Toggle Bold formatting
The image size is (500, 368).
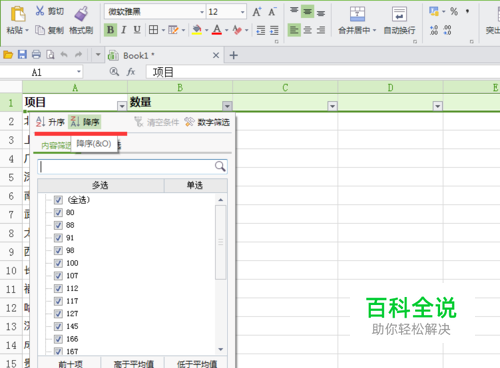pos(110,30)
